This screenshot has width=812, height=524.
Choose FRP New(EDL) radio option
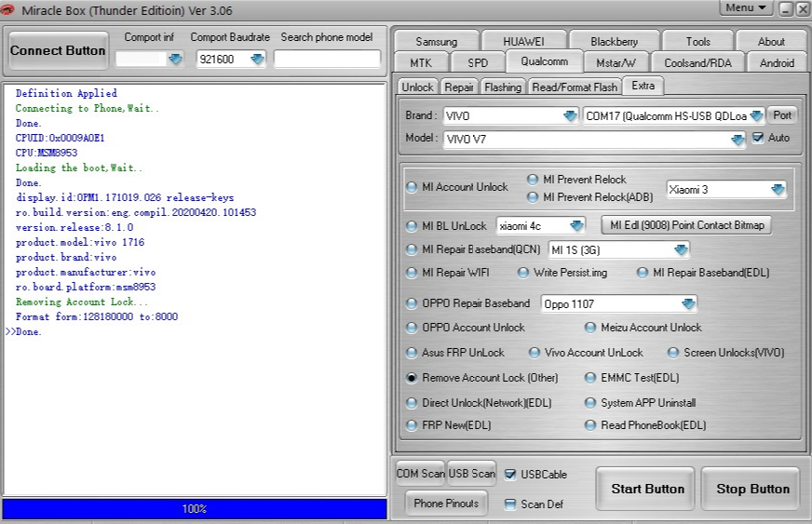pos(412,425)
